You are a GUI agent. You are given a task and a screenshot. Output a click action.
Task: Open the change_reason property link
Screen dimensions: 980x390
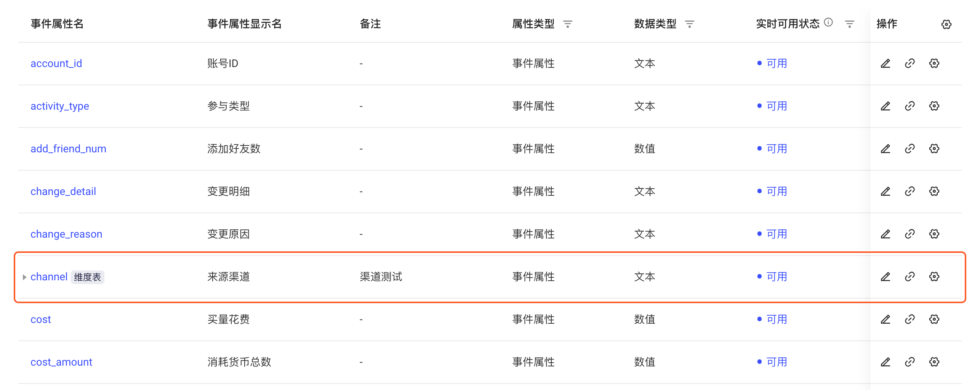(x=66, y=234)
